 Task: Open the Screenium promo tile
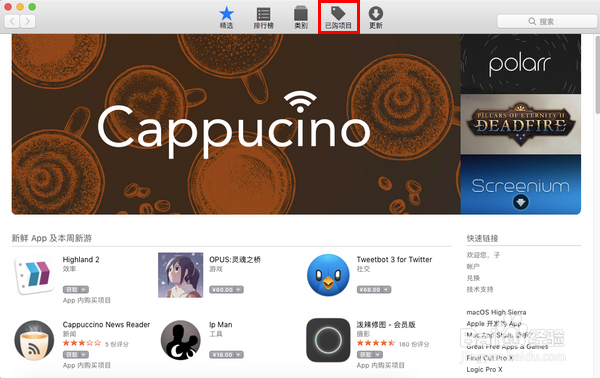pyautogui.click(x=520, y=184)
